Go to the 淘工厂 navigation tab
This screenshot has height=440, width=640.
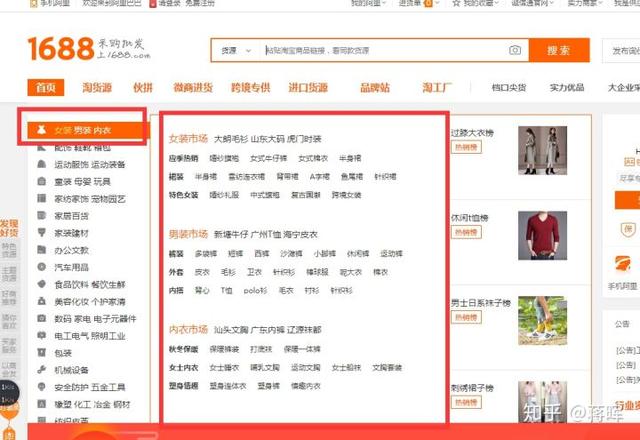click(436, 88)
